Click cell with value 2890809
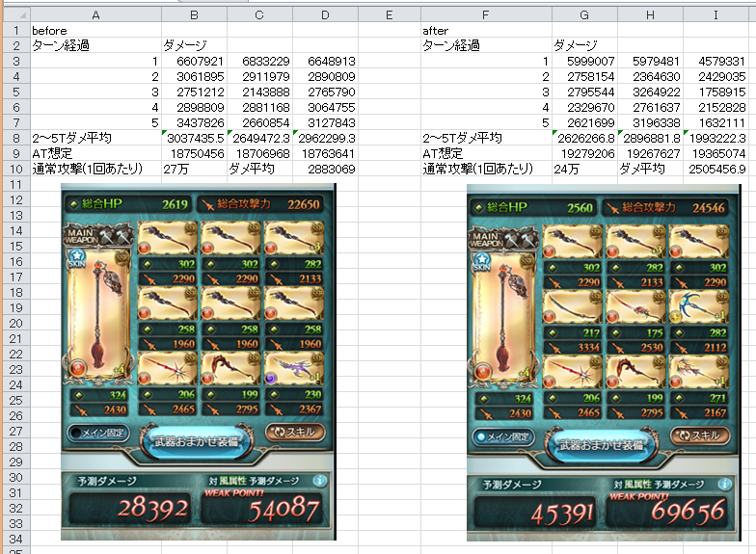Screen dimensions: 756x554 point(326,76)
